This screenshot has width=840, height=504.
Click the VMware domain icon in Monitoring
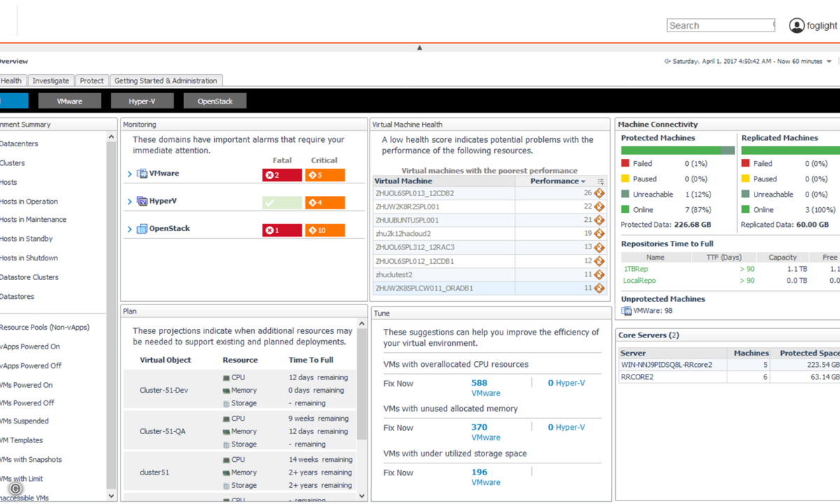click(x=142, y=174)
